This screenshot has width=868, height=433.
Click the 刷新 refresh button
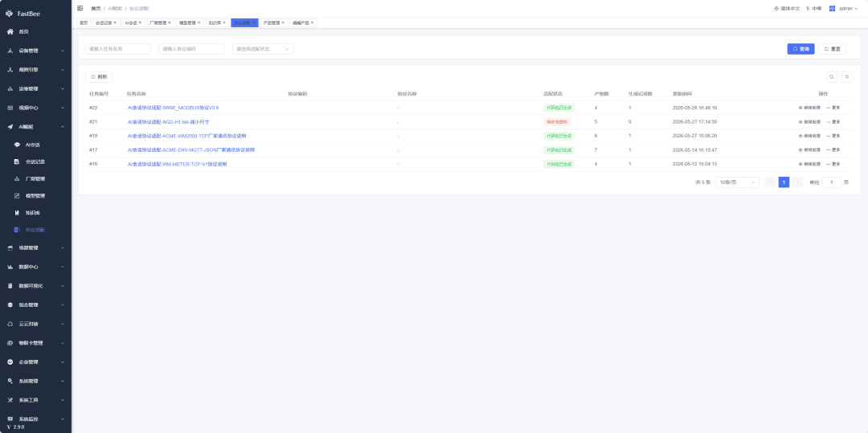(99, 77)
